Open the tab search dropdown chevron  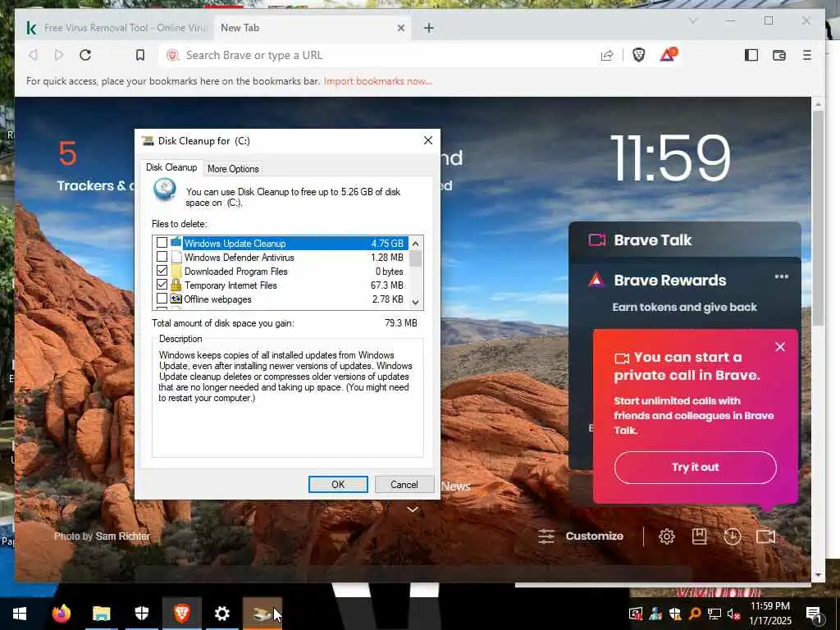[x=692, y=21]
